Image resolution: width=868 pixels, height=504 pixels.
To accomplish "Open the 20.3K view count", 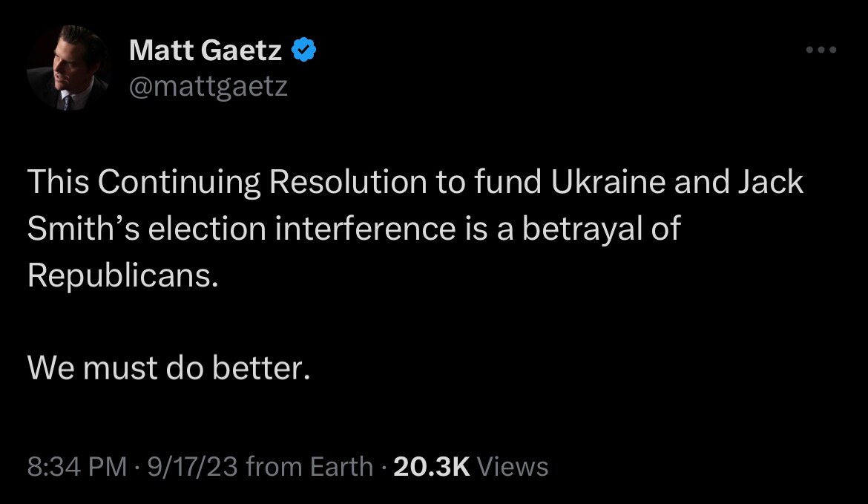I will [431, 466].
